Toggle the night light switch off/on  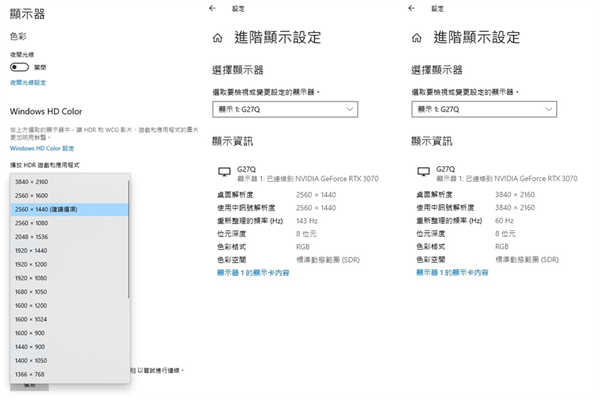point(19,67)
